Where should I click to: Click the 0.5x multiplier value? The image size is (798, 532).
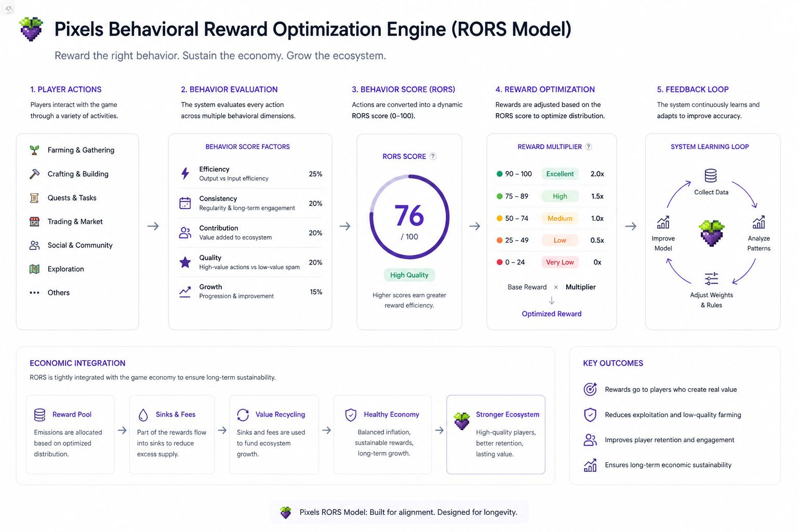(597, 241)
